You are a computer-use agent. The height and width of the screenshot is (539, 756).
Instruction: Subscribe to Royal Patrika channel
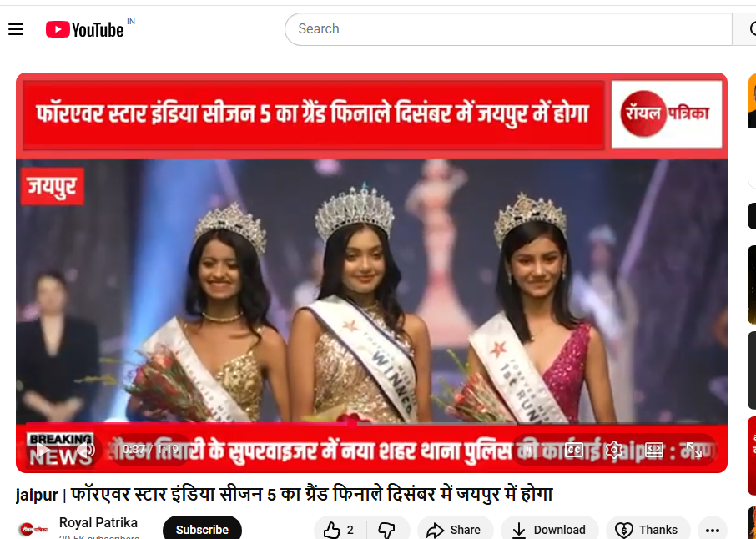pyautogui.click(x=202, y=529)
